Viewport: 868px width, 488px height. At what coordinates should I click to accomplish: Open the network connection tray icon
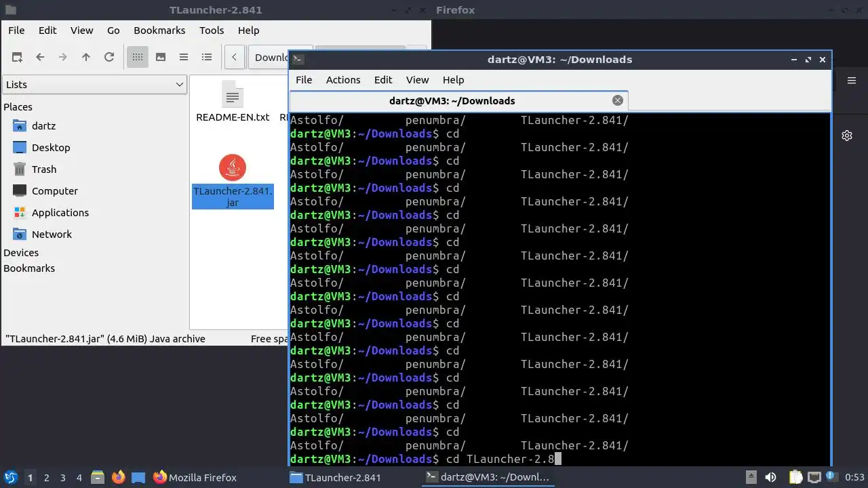(x=814, y=478)
